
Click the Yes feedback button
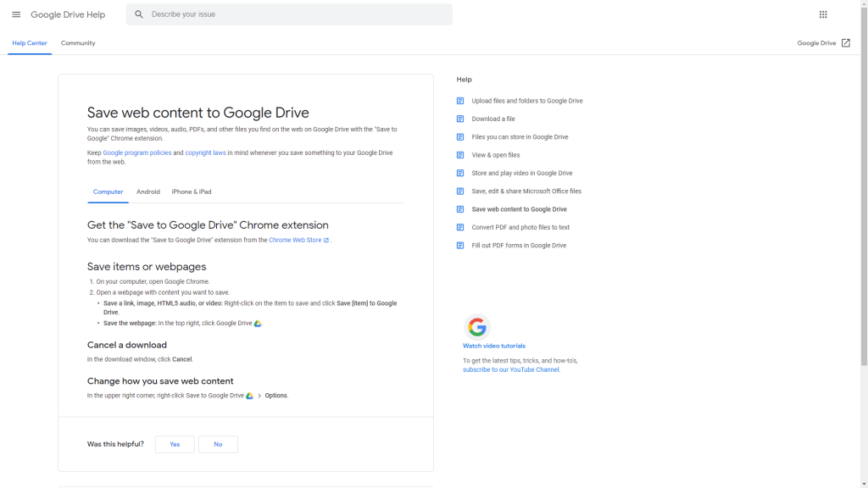pyautogui.click(x=175, y=444)
